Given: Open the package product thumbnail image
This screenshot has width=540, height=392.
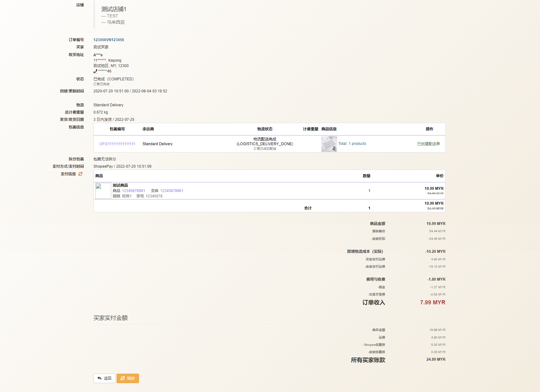Looking at the screenshot, I should coord(329,144).
